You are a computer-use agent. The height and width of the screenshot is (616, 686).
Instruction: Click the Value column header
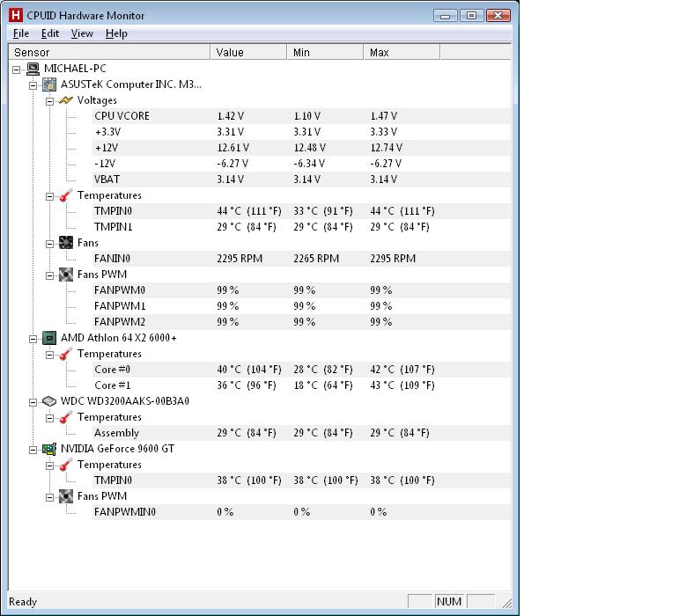[248, 52]
